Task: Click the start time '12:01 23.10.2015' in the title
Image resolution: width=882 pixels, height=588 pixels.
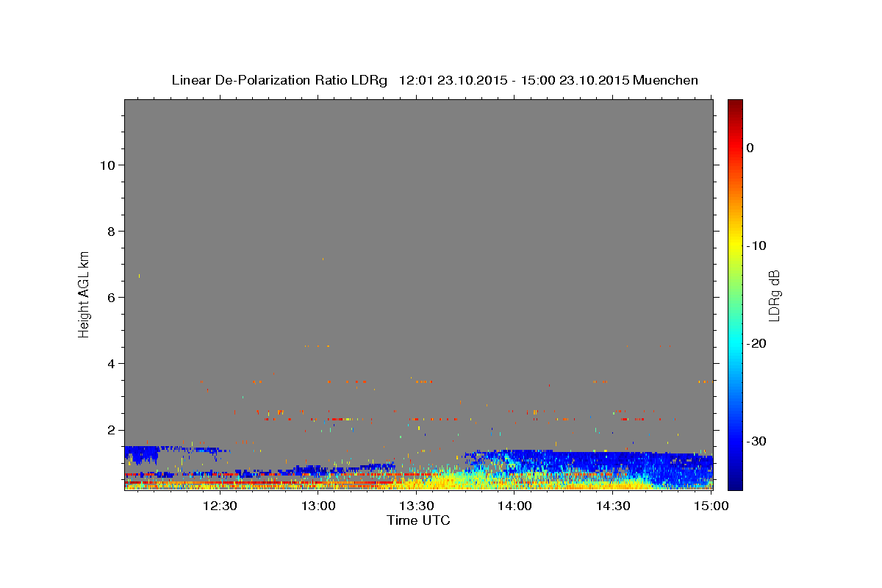Action: [452, 80]
